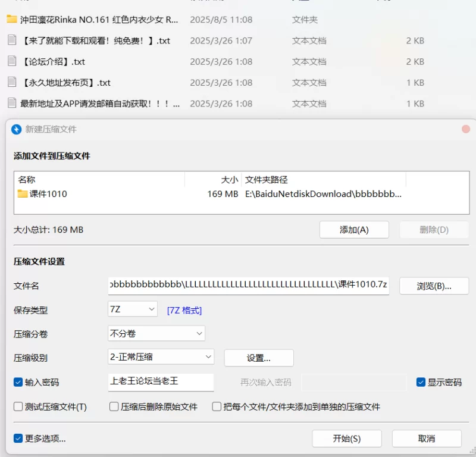Click the 添加(A) button

[354, 230]
